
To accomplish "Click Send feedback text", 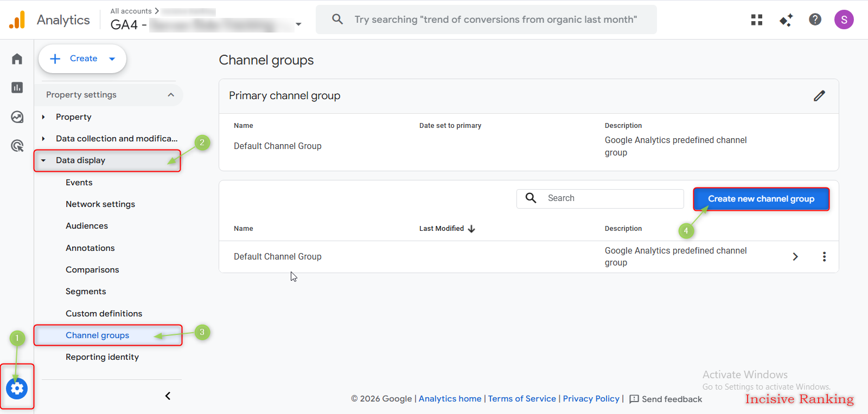I will (x=672, y=399).
